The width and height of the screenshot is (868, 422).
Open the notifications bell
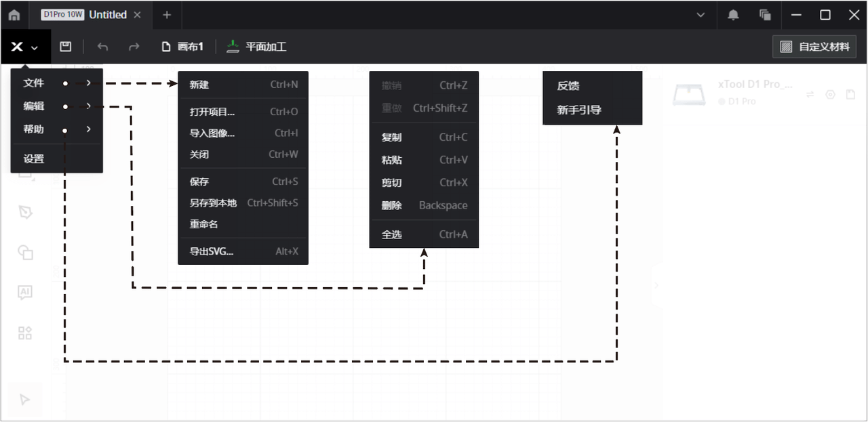[x=733, y=15]
